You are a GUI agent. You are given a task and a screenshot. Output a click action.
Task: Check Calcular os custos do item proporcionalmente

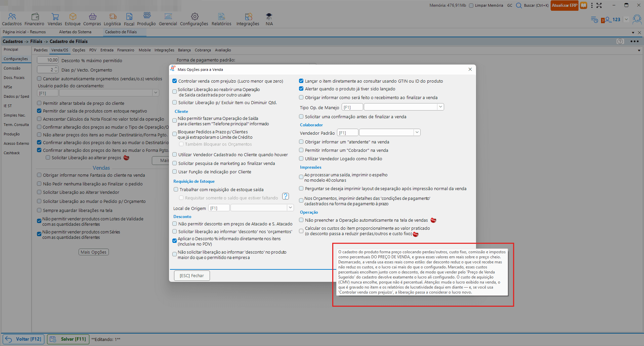[x=301, y=231]
